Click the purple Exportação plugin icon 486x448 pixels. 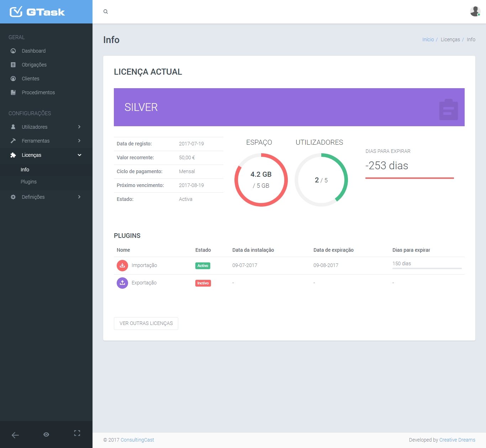point(122,283)
